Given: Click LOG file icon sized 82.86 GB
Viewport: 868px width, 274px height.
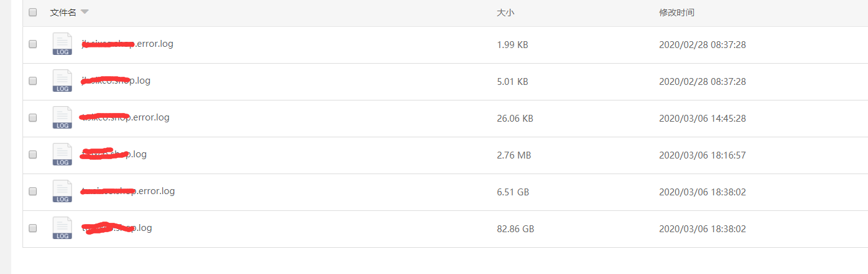Looking at the screenshot, I should coord(62,228).
